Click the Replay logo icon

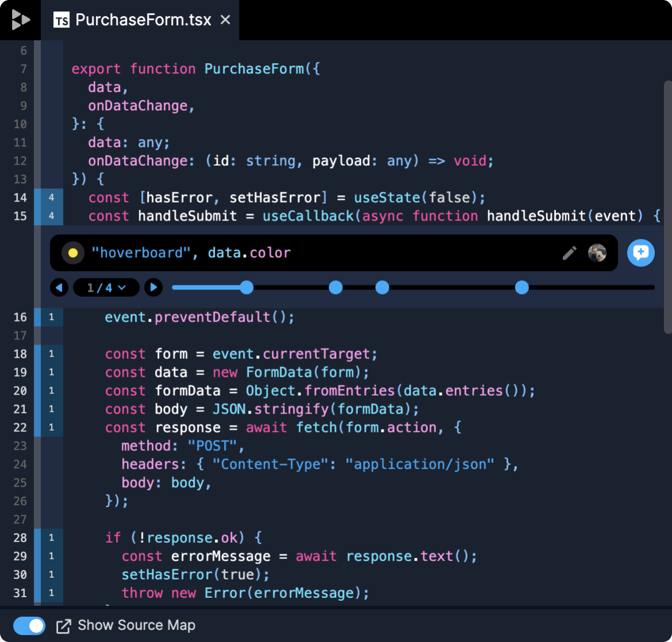coord(20,20)
